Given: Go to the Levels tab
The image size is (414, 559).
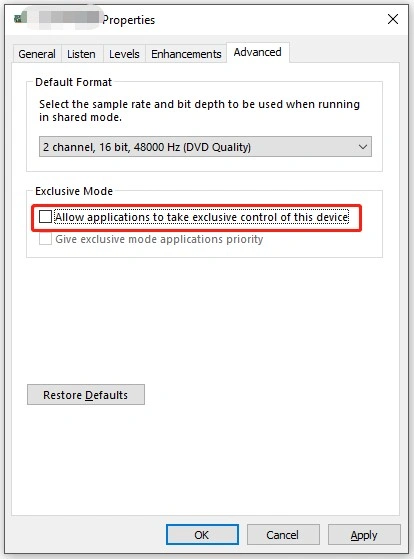Looking at the screenshot, I should pyautogui.click(x=124, y=54).
